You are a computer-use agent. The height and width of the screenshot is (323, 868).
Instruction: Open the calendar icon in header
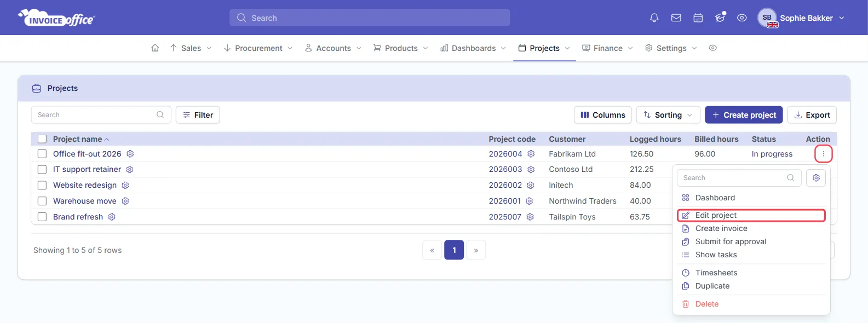698,18
